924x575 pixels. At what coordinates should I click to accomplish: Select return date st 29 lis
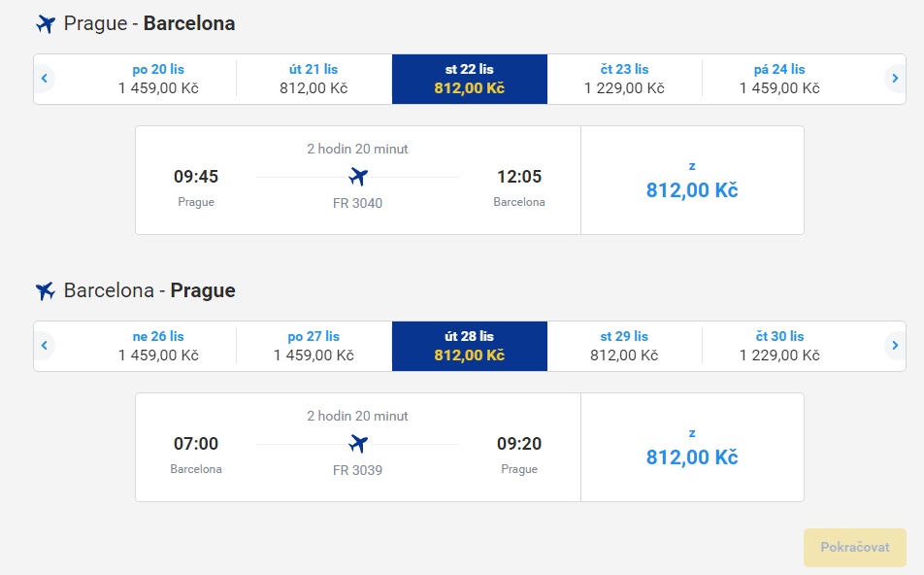[x=625, y=346]
